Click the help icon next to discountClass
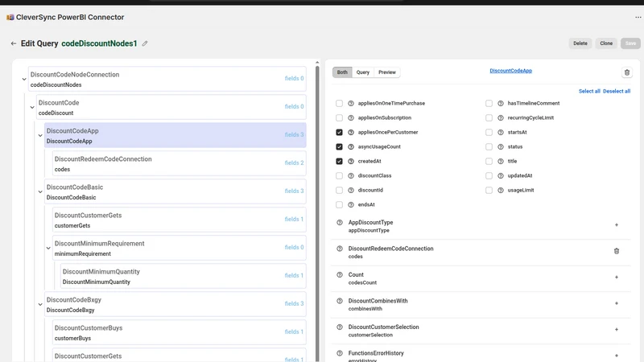This screenshot has height=362, width=644. coord(351,175)
